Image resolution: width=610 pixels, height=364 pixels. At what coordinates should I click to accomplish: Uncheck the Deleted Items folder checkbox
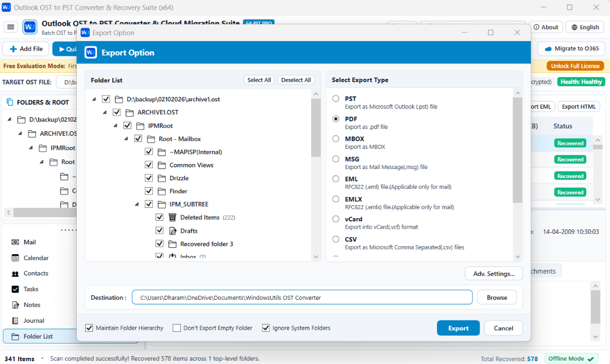[x=160, y=217]
